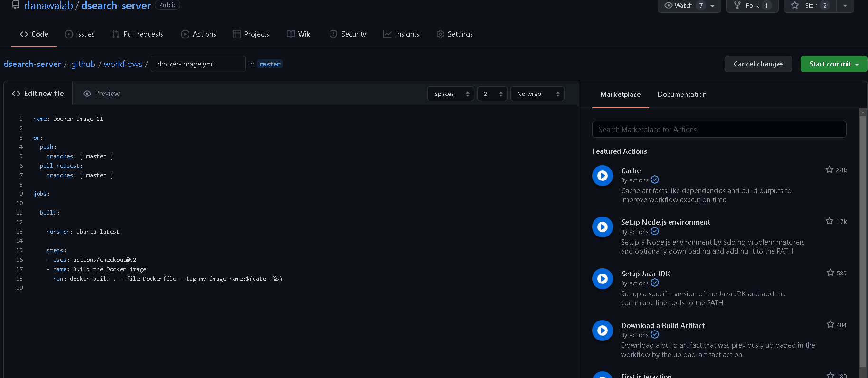Open the Code tab

click(x=34, y=34)
